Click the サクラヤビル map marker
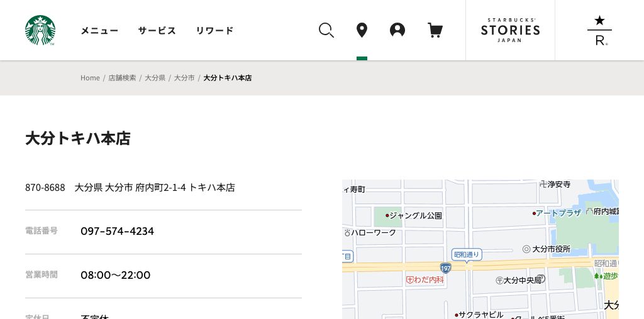Screen dimensions: 644x319 [479, 315]
